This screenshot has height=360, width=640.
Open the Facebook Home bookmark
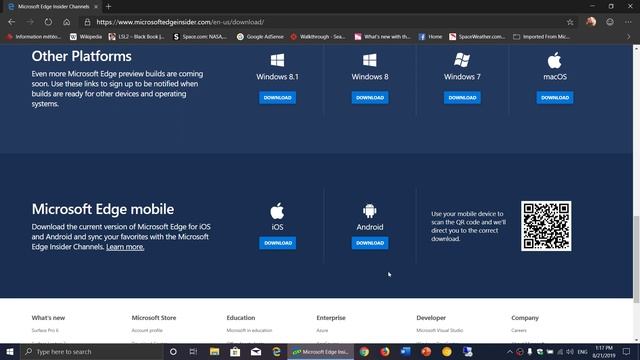coord(430,37)
